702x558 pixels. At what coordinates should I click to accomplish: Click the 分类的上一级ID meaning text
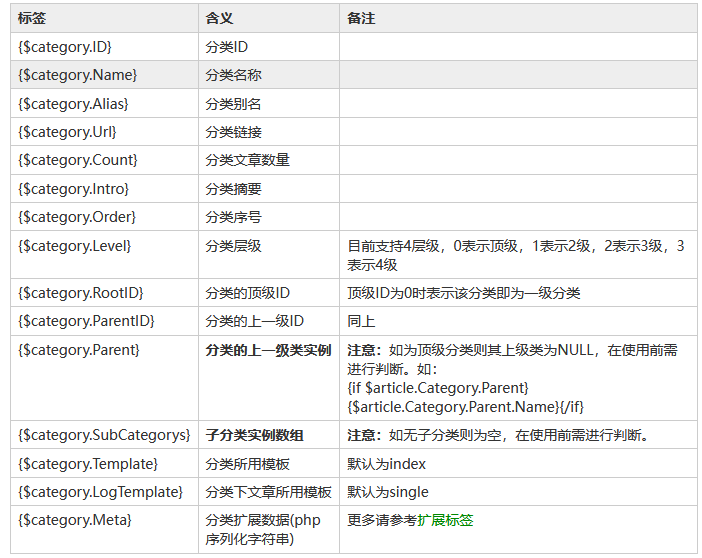(255, 321)
